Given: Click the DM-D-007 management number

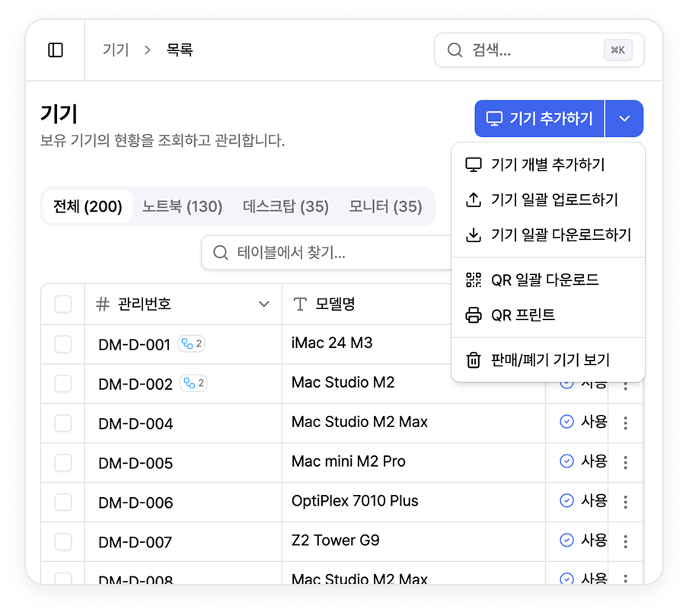Looking at the screenshot, I should 135,543.
